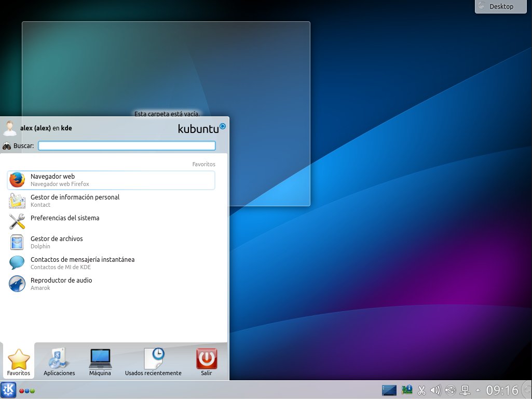Screen dimensions: 532x399
Task: Click 'Reproductor de audio' entry text
Action: (61, 280)
